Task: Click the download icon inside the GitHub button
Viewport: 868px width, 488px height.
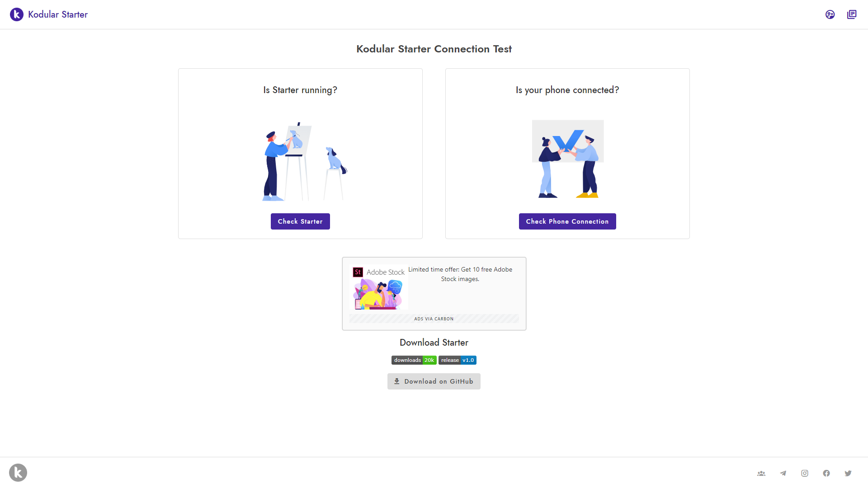Action: pos(397,381)
